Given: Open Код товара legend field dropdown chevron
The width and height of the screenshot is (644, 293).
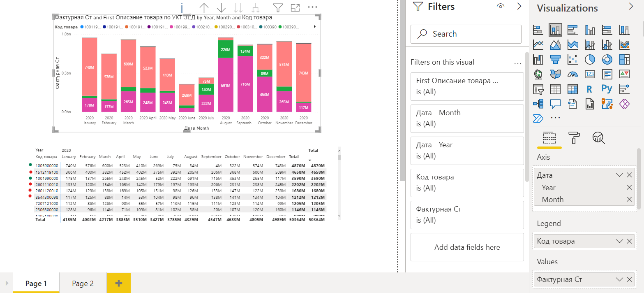Looking at the screenshot, I should coord(620,241).
